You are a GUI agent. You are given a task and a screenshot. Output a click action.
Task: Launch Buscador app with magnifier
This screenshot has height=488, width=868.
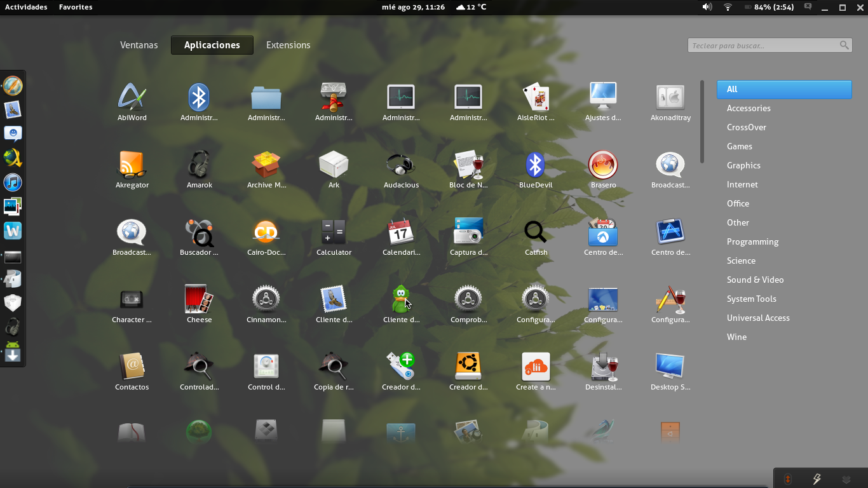(x=200, y=236)
